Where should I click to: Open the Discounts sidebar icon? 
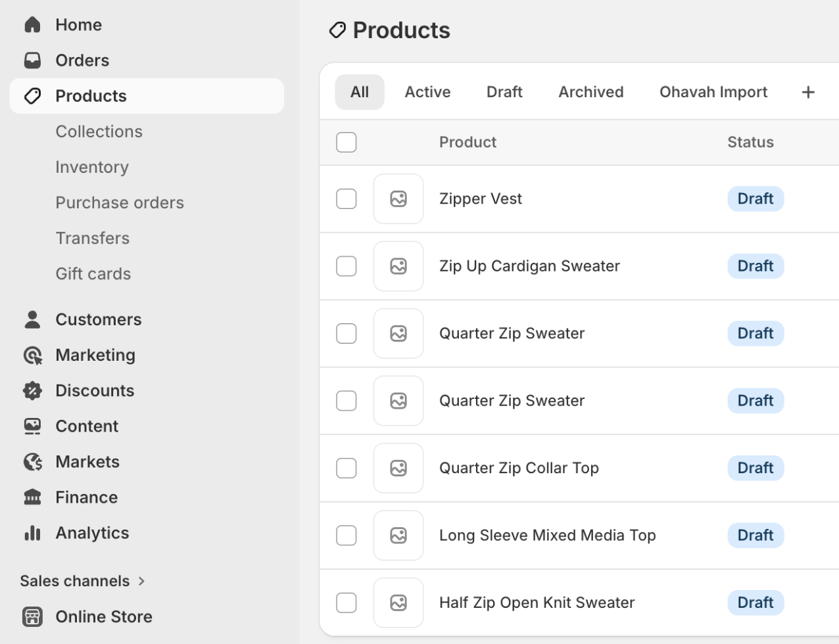tap(32, 390)
